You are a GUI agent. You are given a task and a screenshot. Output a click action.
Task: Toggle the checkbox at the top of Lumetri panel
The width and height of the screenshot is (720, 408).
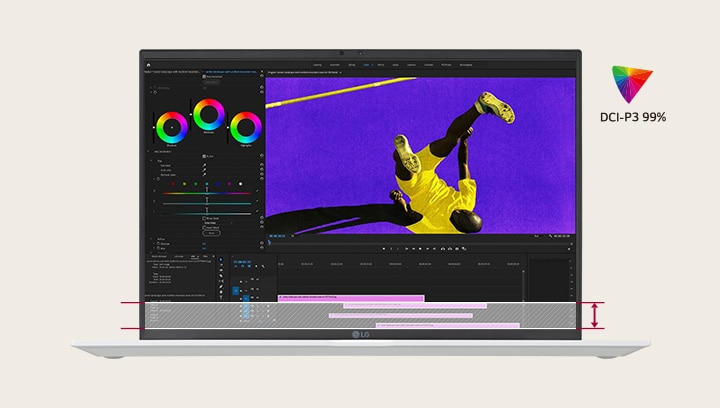pos(204,77)
